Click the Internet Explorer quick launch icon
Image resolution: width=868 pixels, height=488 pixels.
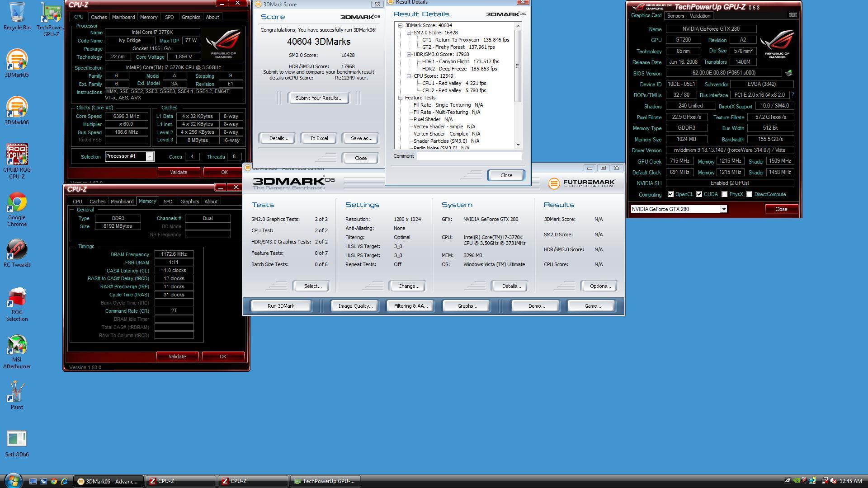64,481
